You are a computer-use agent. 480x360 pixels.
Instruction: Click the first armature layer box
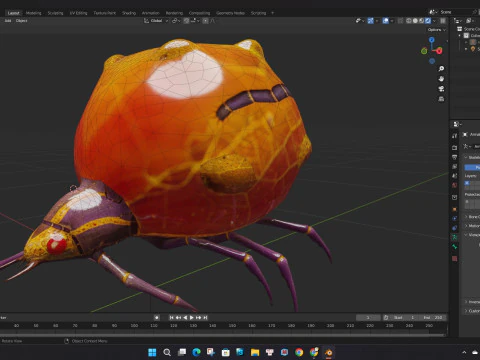(467, 183)
